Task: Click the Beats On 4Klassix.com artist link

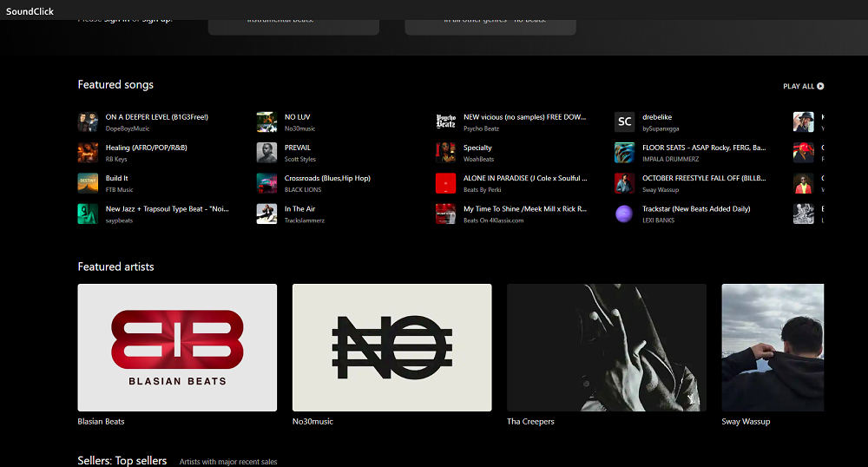Action: (493, 220)
